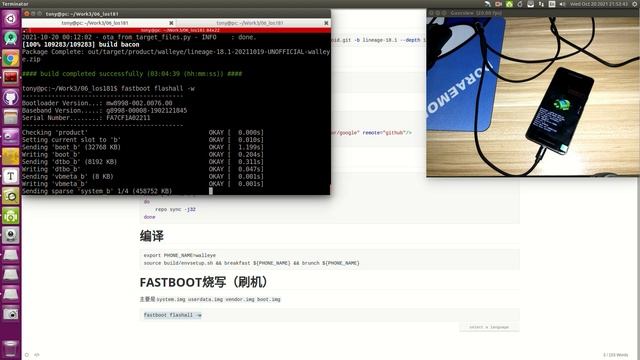Open the network connections tray icon
Screen dimensions: 640x360
[x=541, y=4]
